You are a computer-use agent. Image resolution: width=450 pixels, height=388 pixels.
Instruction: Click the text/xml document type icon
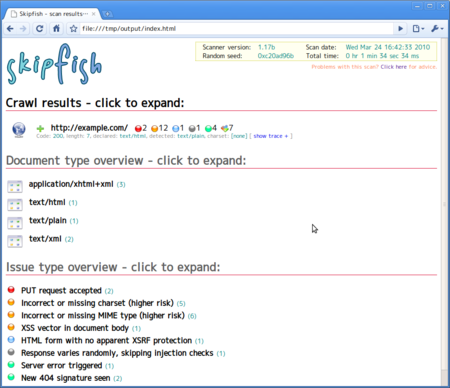(15, 241)
